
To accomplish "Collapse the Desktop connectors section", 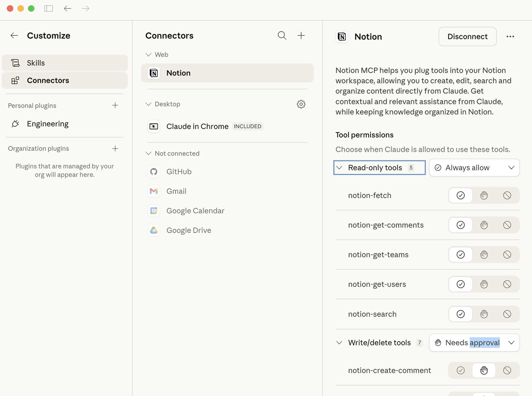I will (148, 104).
